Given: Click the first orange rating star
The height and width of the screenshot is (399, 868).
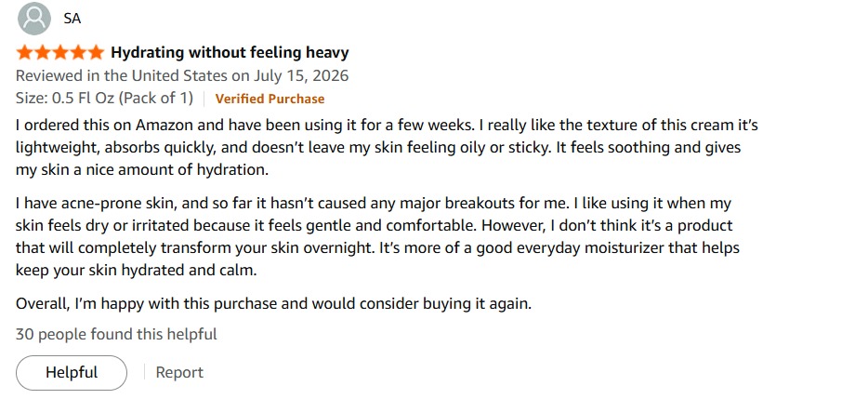Looking at the screenshot, I should pos(25,53).
